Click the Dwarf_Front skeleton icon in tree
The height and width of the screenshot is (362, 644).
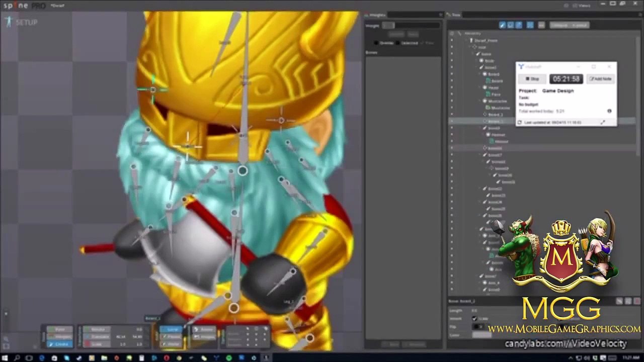coord(471,40)
